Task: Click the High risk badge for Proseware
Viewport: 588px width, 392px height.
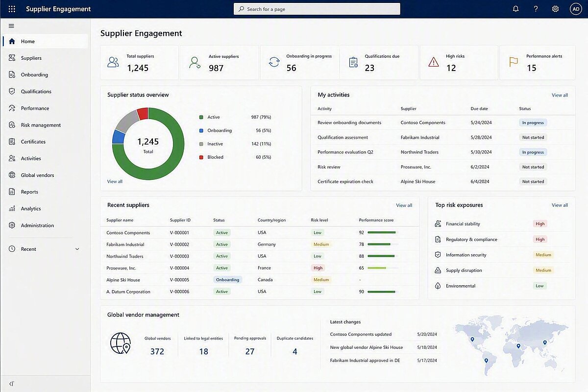Action: pos(318,268)
